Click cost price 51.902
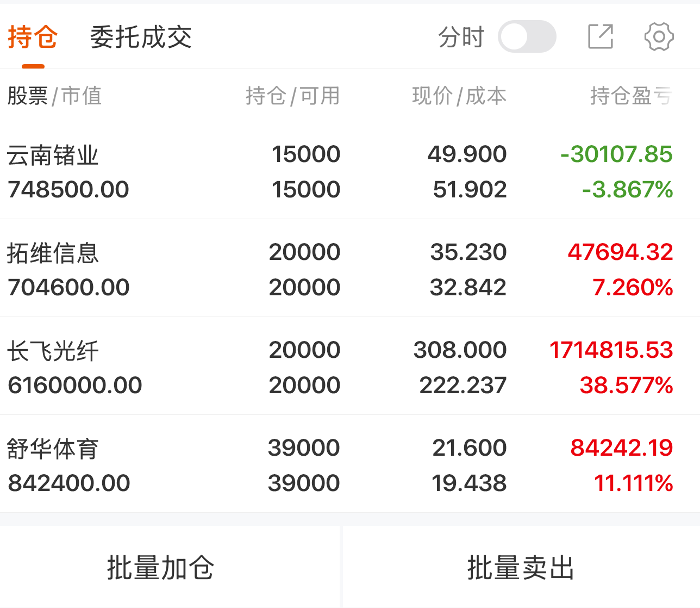 point(470,190)
